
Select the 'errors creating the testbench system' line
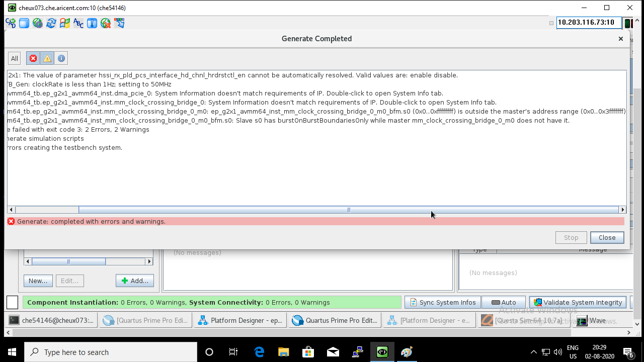click(x=65, y=148)
